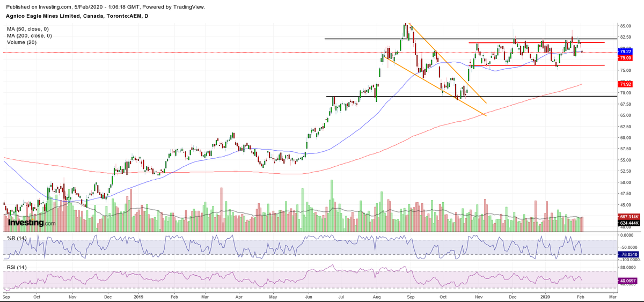Image resolution: width=644 pixels, height=302 pixels.
Task: Click the 52.50 price axis label
Action: [x=625, y=171]
